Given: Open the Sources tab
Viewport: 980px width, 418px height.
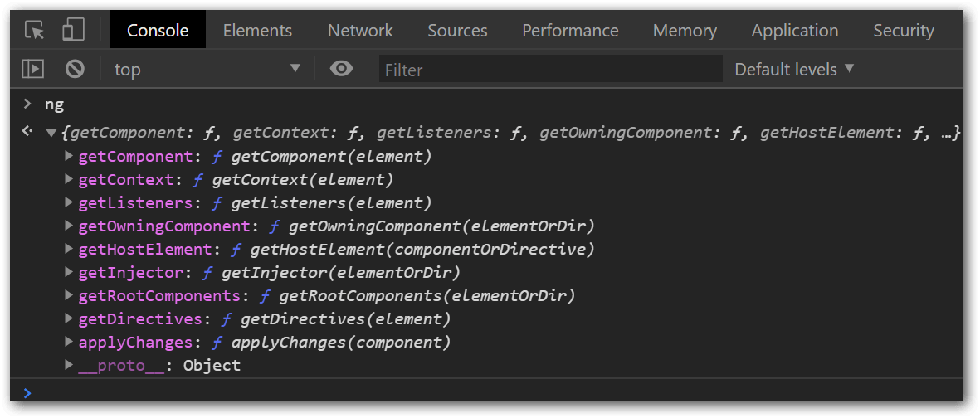Looking at the screenshot, I should pos(457,31).
